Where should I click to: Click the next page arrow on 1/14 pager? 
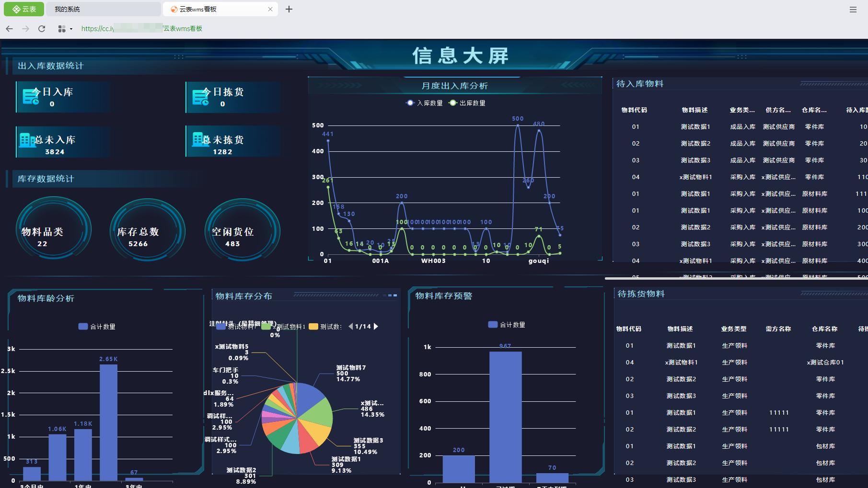coord(375,326)
